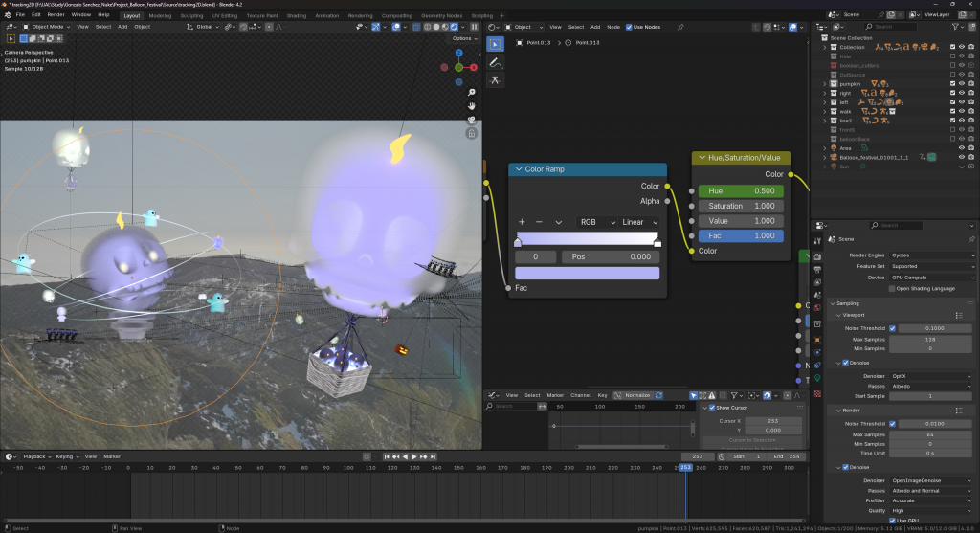Open the Render properties tab
Screen dimensions: 980x533
[x=817, y=256]
